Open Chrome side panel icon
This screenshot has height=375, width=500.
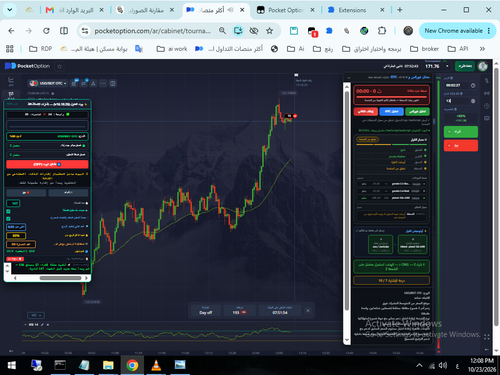pyautogui.click(x=64, y=31)
